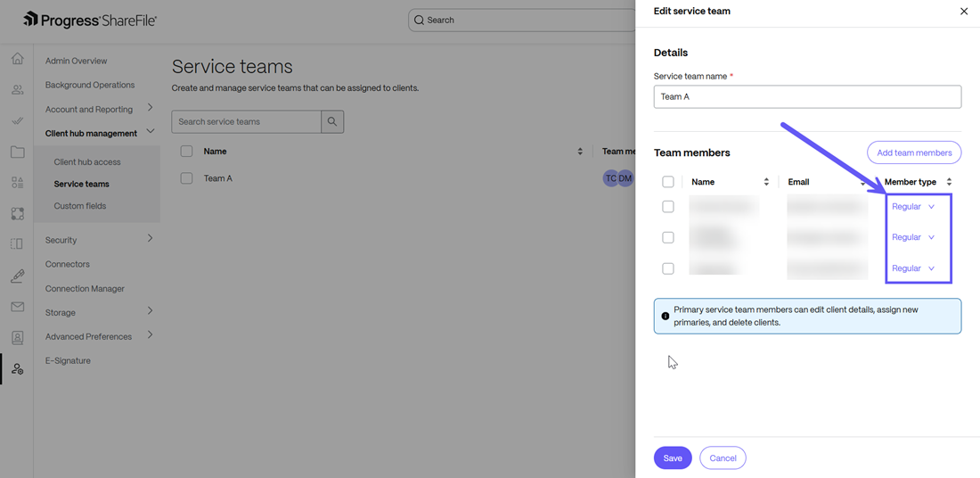Tick the first team member's checkbox
980x478 pixels.
click(668, 207)
